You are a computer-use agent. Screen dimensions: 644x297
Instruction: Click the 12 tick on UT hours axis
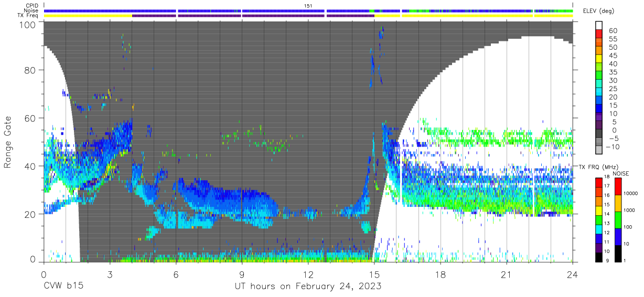308,274
